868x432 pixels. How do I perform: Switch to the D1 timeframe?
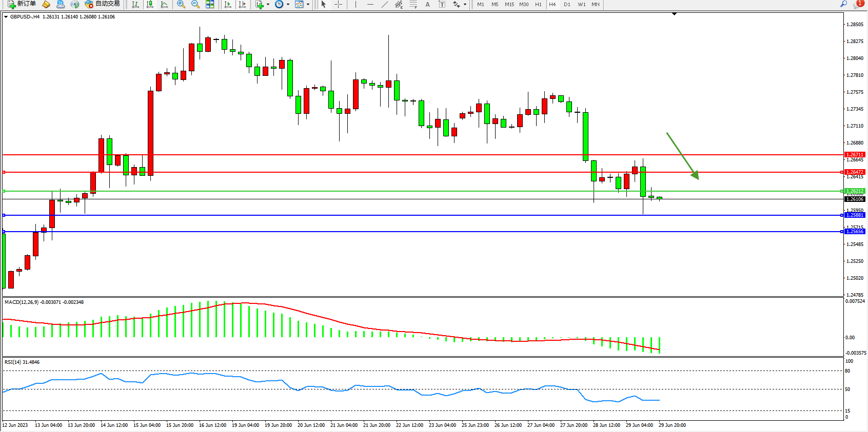(x=567, y=4)
